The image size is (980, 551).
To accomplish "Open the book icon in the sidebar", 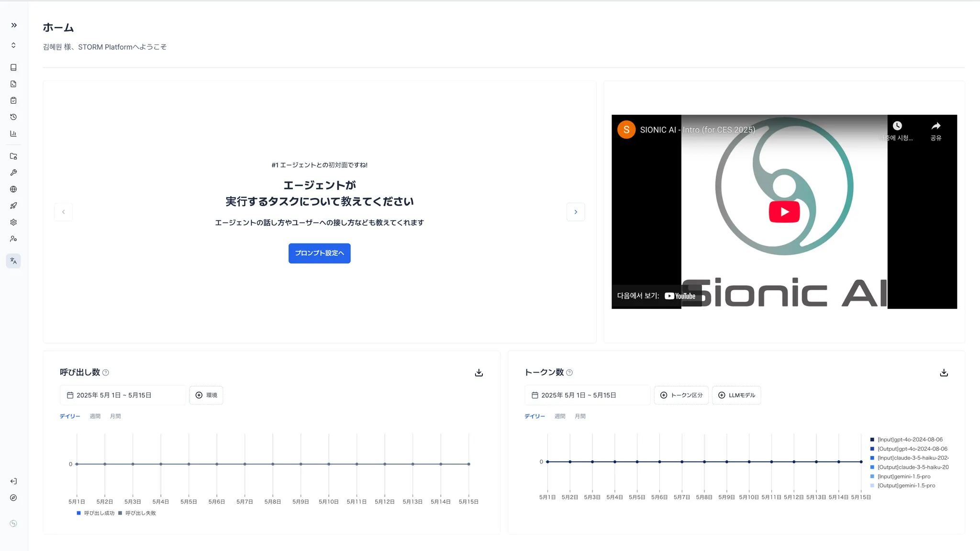I will (13, 67).
